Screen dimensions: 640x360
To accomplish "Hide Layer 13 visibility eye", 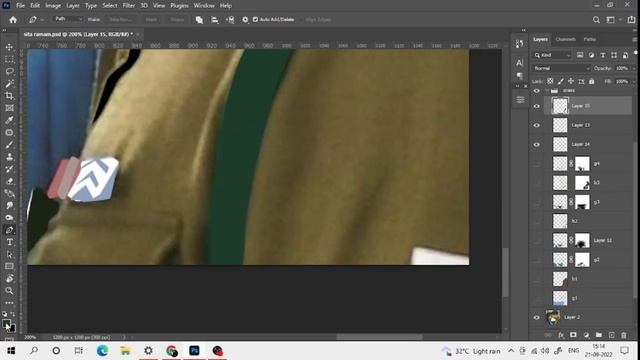I will tap(537, 125).
